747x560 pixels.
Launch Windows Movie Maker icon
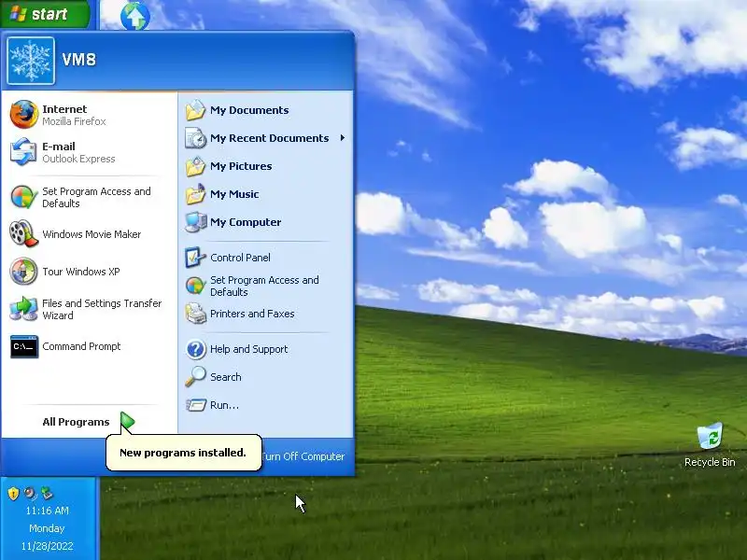pos(24,234)
